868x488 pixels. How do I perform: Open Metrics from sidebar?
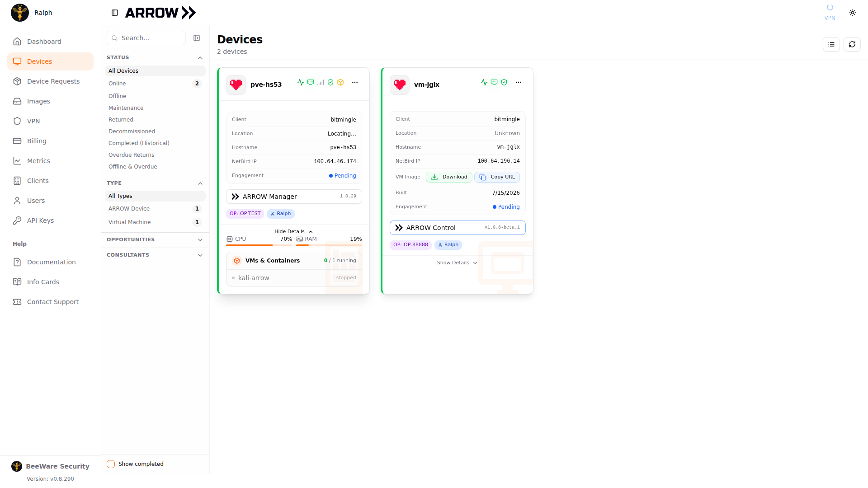50,161
